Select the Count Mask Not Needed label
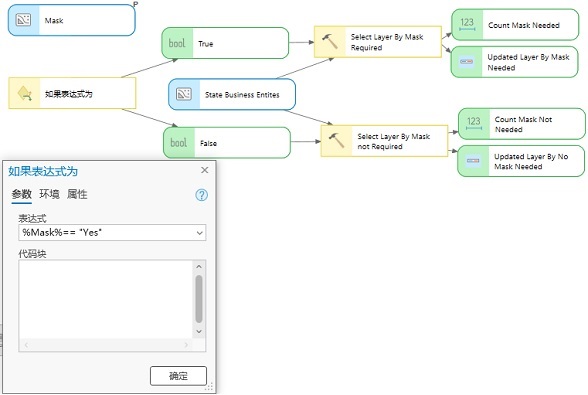This screenshot has width=588, height=395. tap(524, 124)
